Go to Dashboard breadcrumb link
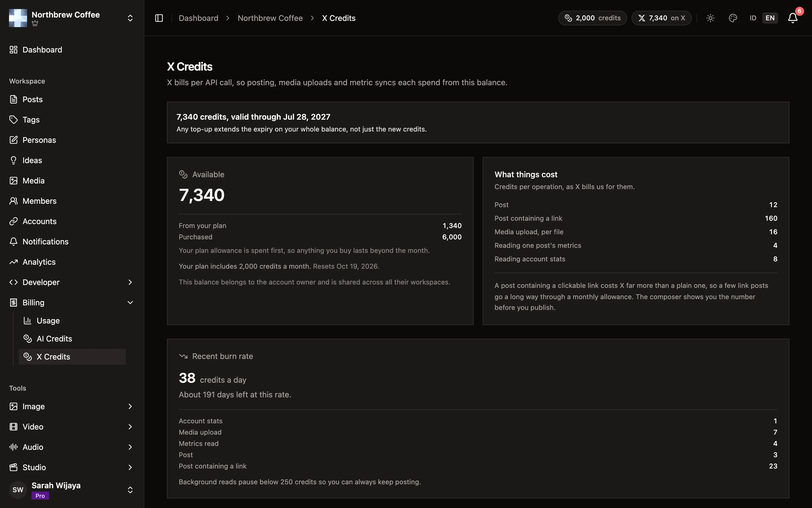 198,18
